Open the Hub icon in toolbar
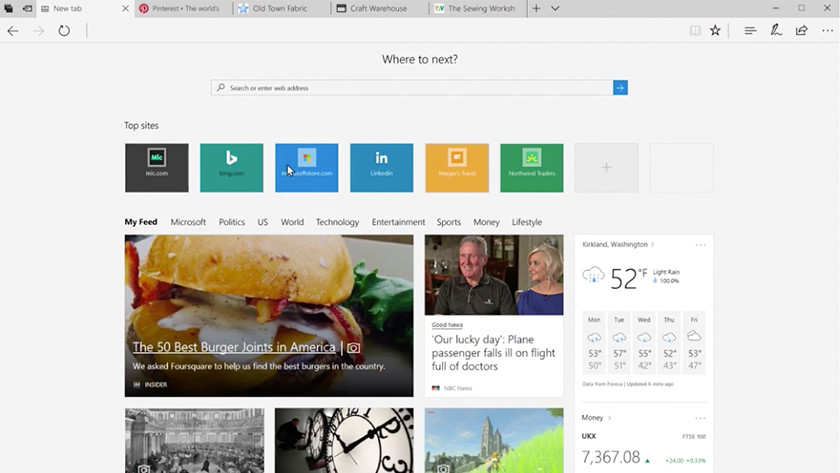Viewport: 840px width, 473px height. (750, 31)
